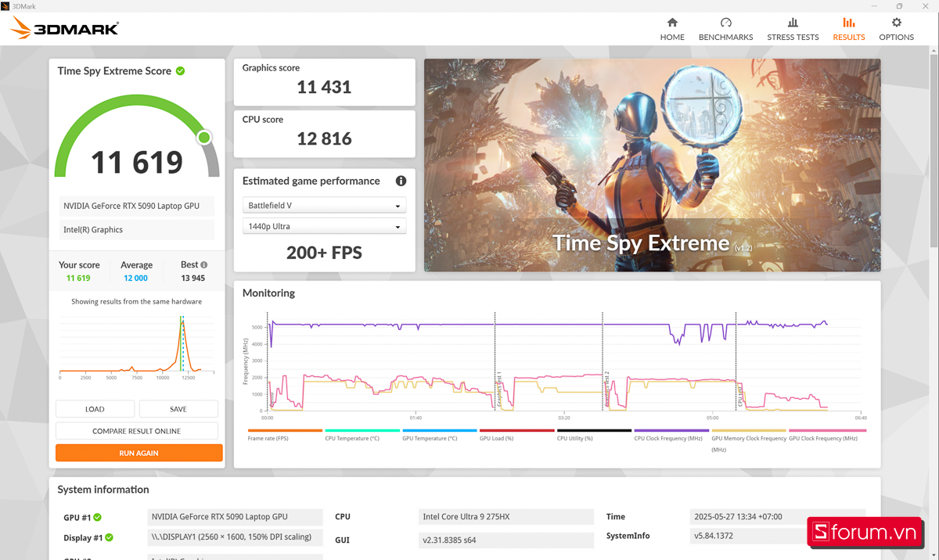This screenshot has width=939, height=560.
Task: Click the options gear icon
Action: (x=897, y=23)
